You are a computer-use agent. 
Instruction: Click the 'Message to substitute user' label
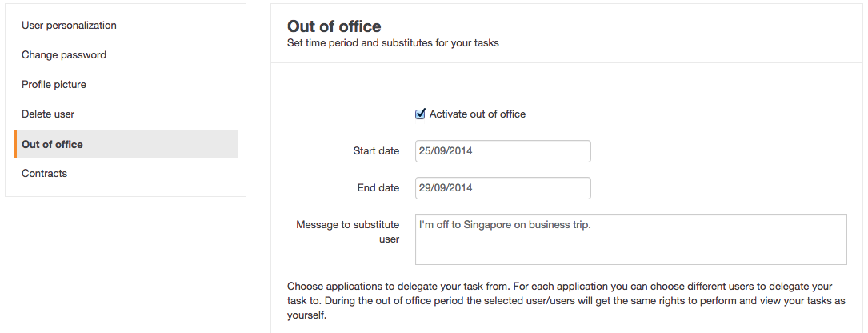click(348, 232)
